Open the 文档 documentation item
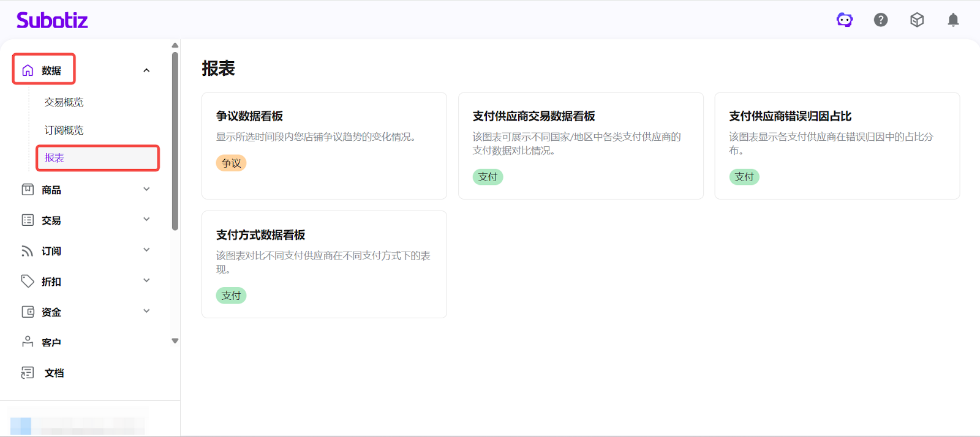 [x=54, y=373]
